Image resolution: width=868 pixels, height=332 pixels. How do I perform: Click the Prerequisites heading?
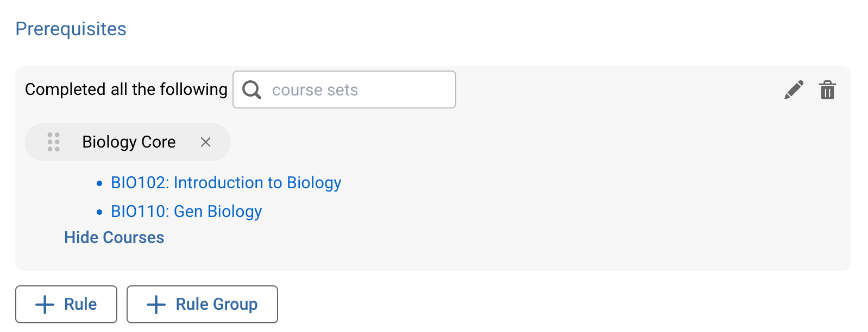(71, 29)
